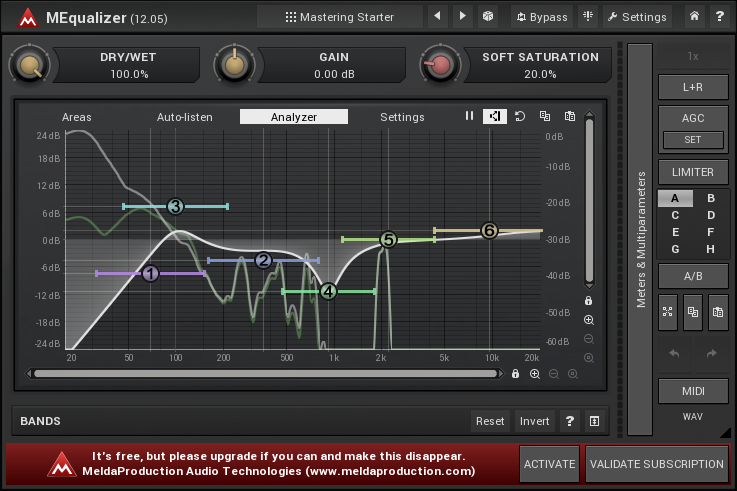Toggle Bypass button
This screenshot has width=737, height=491.
[542, 17]
